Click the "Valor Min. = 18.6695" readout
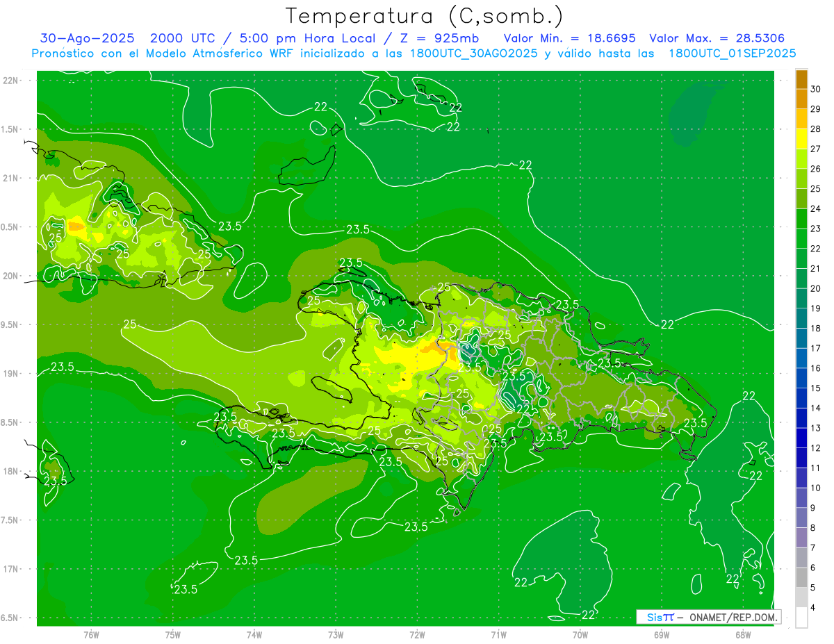The image size is (834, 644). coord(569,38)
